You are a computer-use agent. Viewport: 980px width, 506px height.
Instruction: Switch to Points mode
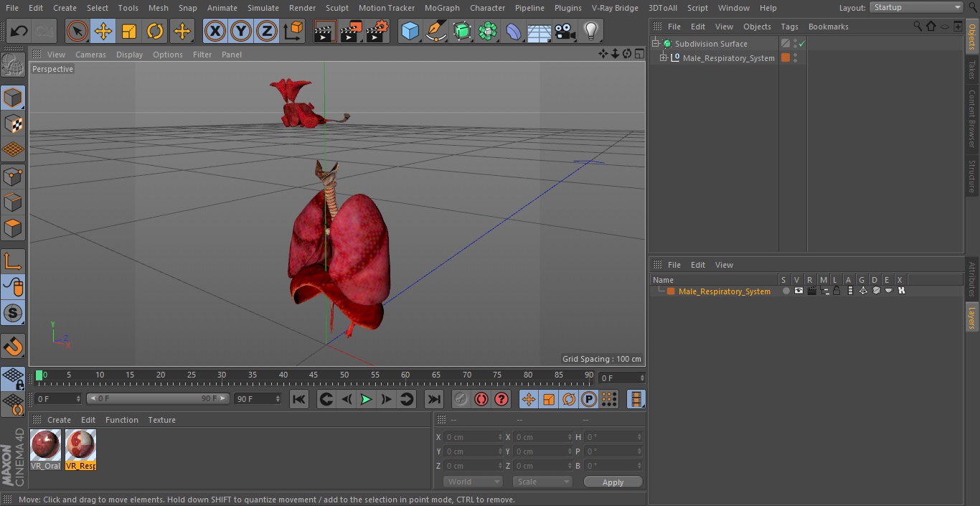tap(13, 176)
